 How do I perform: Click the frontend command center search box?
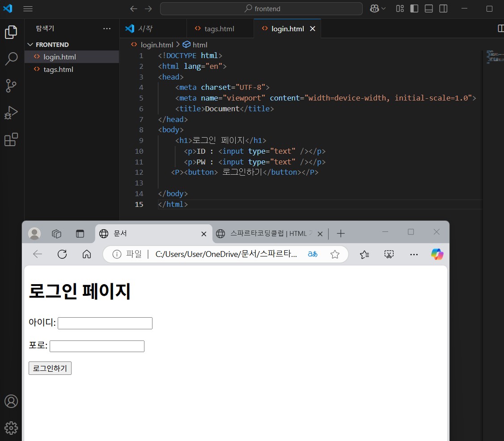pyautogui.click(x=261, y=8)
